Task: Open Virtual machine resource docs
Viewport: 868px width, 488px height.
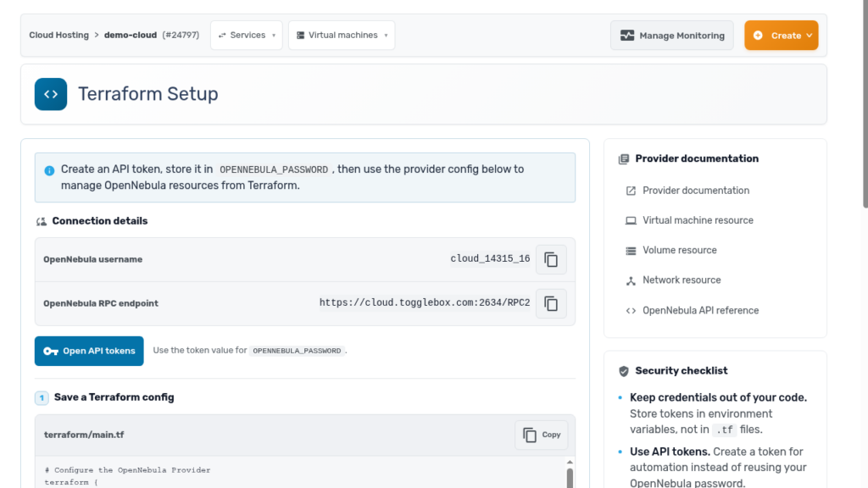Action: tap(698, 220)
